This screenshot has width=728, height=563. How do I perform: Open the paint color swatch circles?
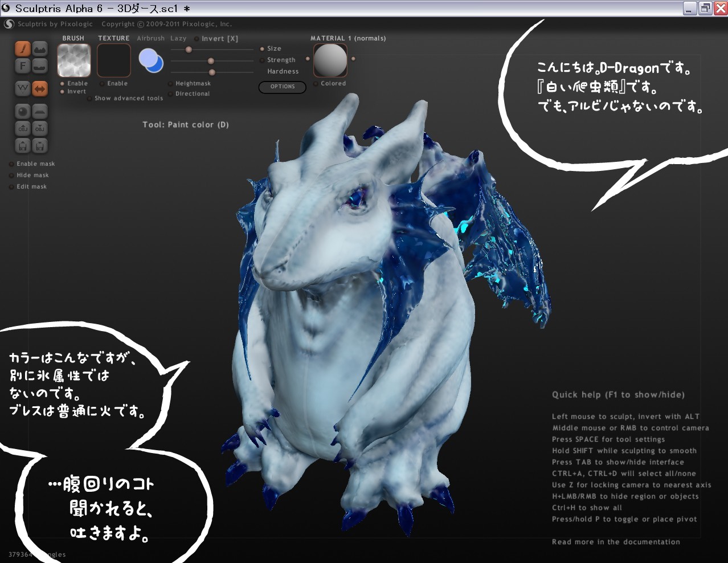pos(151,60)
